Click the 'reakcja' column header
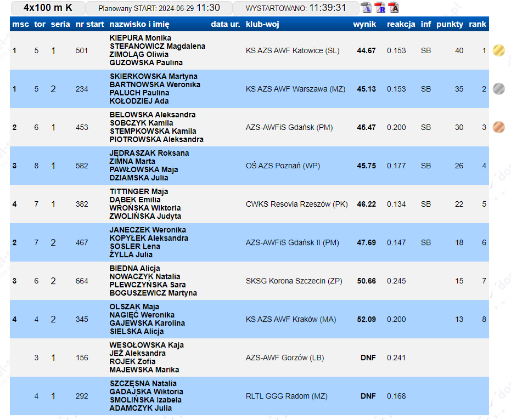 tap(401, 24)
